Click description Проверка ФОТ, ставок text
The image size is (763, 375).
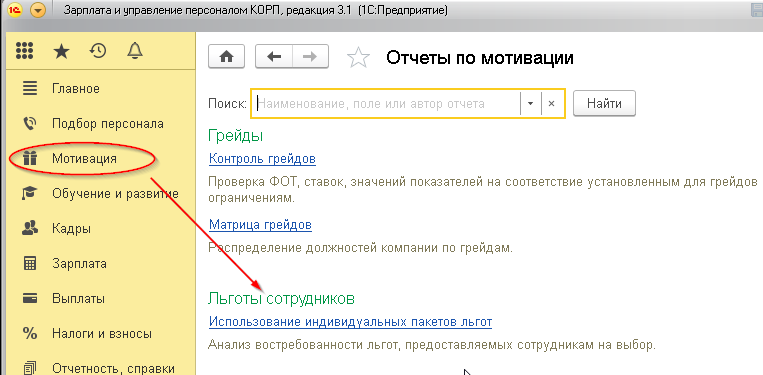[483, 190]
